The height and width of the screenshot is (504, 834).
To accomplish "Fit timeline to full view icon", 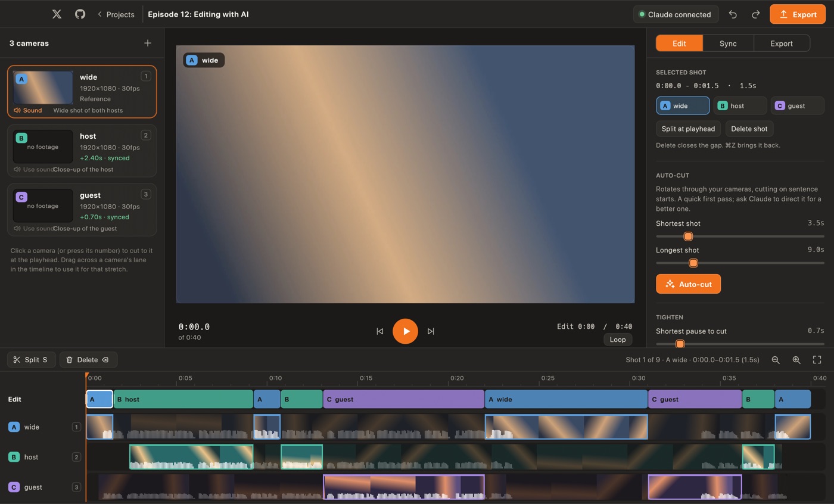I will pos(817,360).
